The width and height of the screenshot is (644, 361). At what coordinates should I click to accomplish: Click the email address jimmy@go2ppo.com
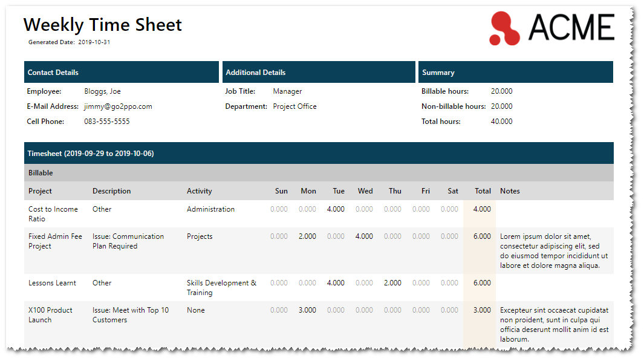[x=118, y=106]
